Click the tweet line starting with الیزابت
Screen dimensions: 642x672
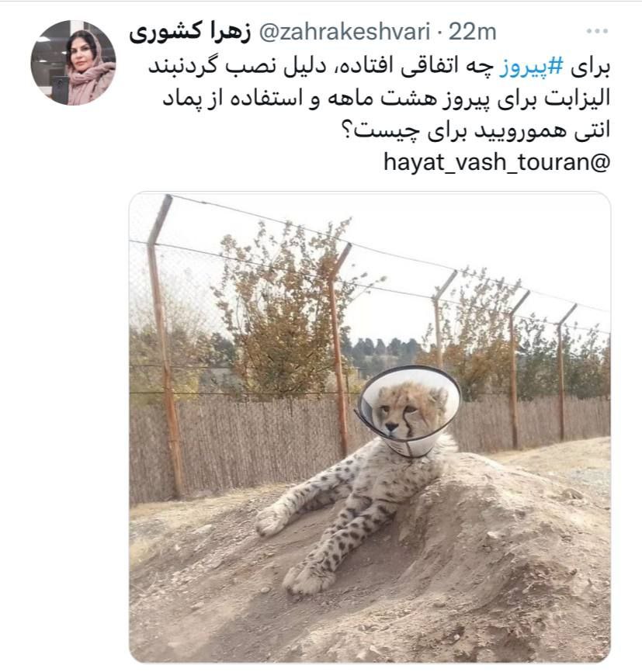point(386,99)
